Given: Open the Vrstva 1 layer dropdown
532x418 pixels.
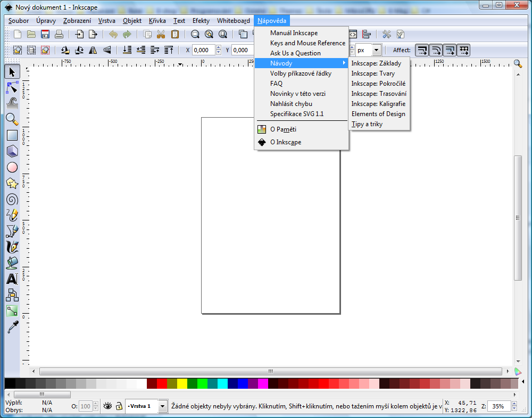Looking at the screenshot, I should 162,406.
